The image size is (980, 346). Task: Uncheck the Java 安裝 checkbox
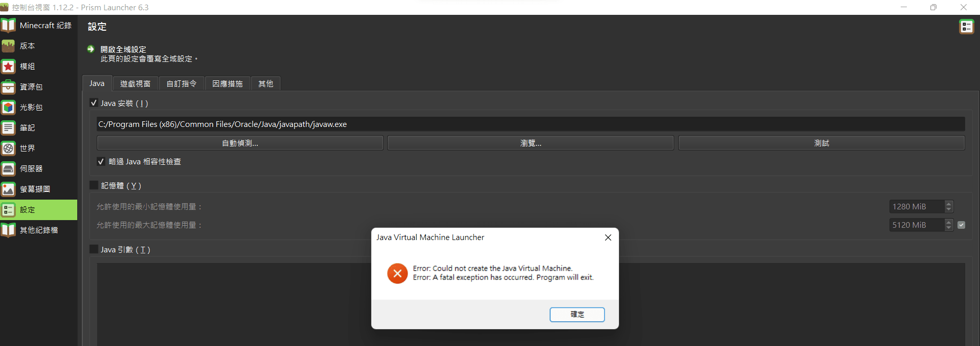coord(94,103)
